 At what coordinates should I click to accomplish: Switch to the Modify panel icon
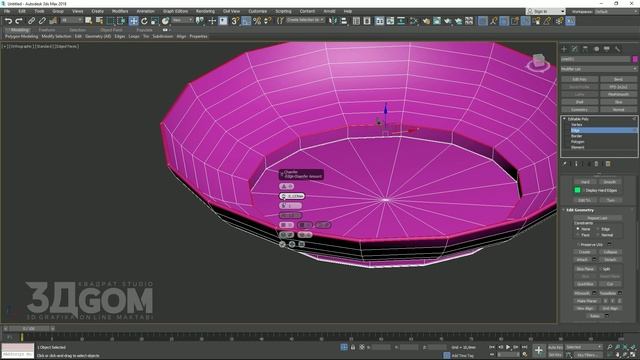[x=575, y=49]
